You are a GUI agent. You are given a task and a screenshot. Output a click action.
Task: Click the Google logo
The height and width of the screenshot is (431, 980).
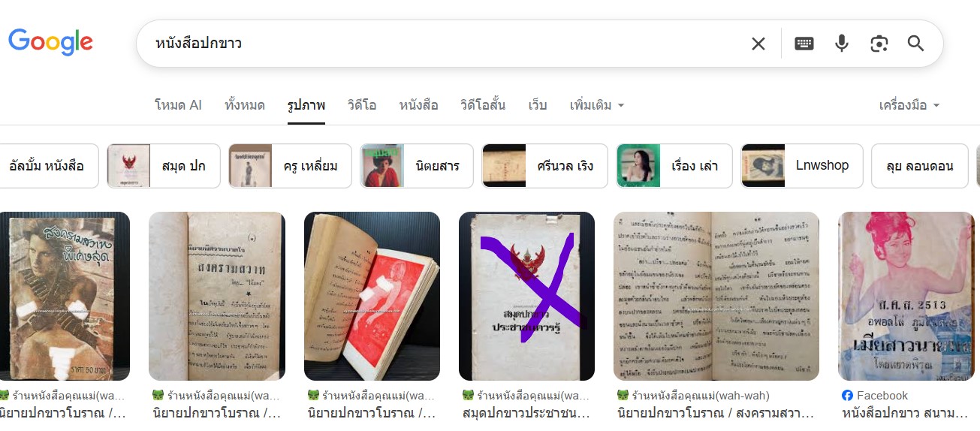click(50, 43)
